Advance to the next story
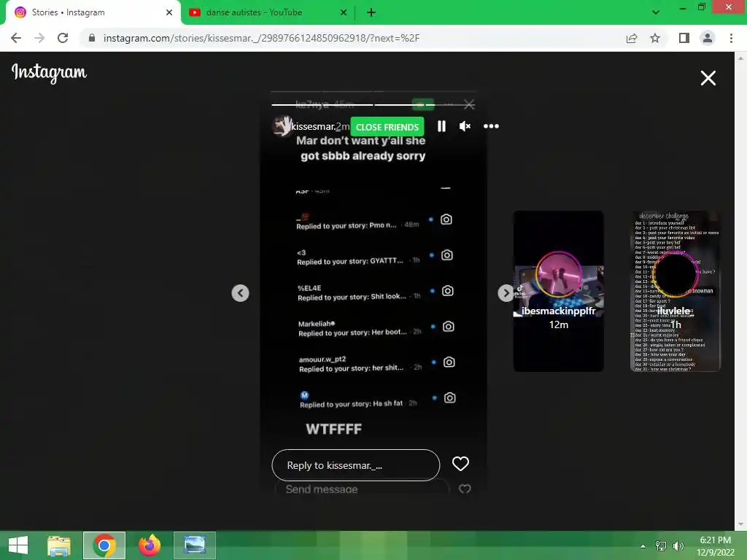This screenshot has width=747, height=560. (506, 293)
